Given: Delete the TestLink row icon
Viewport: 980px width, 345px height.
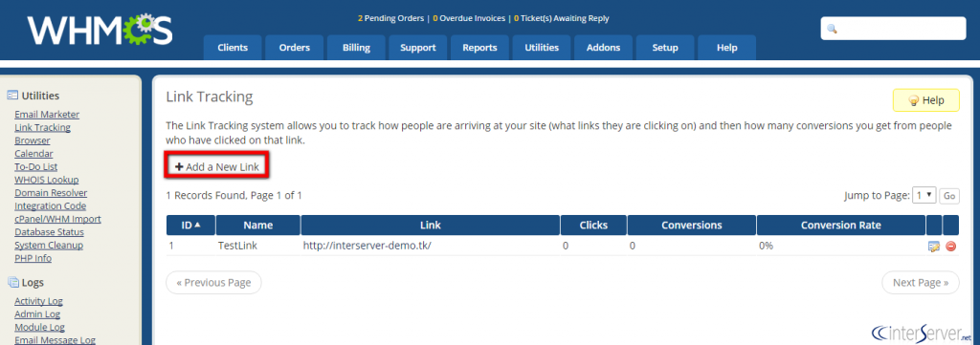Looking at the screenshot, I should (950, 247).
